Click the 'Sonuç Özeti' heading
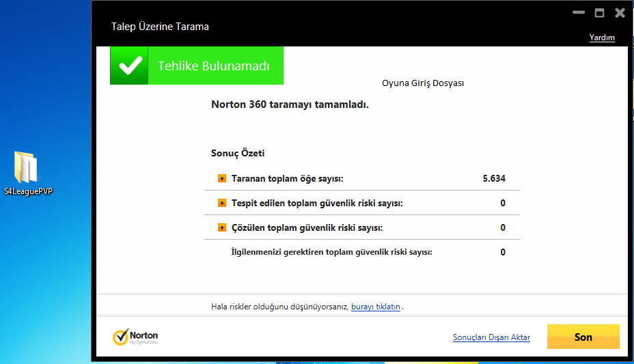Viewport: 634px width, 364px height. coord(238,153)
